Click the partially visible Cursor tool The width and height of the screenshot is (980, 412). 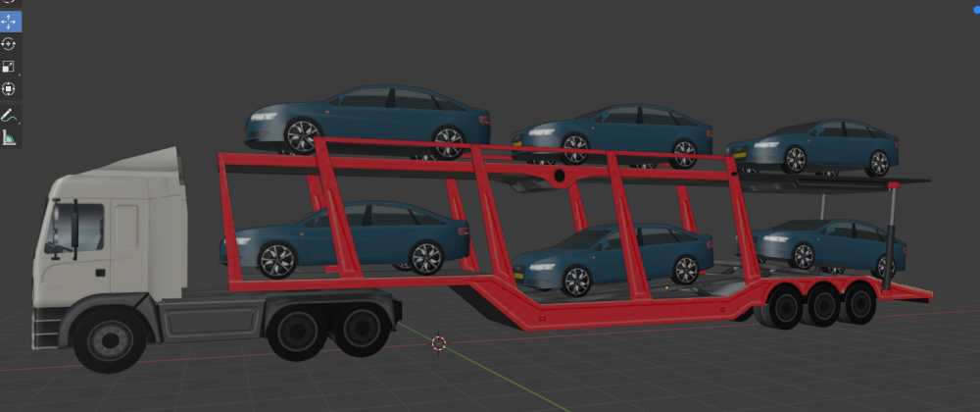[9, 3]
